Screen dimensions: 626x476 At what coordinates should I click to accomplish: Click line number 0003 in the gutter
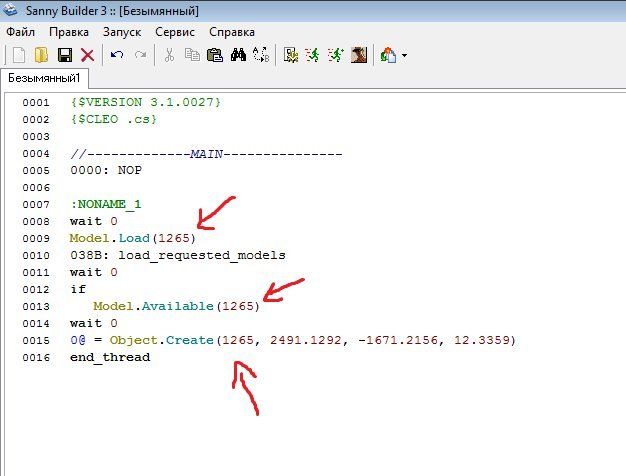pos(36,137)
